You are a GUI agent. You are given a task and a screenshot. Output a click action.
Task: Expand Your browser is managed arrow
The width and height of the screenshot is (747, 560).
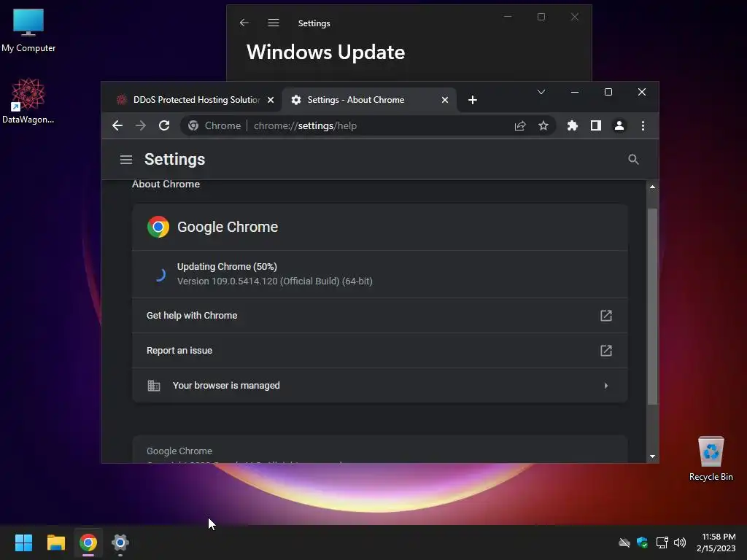606,385
